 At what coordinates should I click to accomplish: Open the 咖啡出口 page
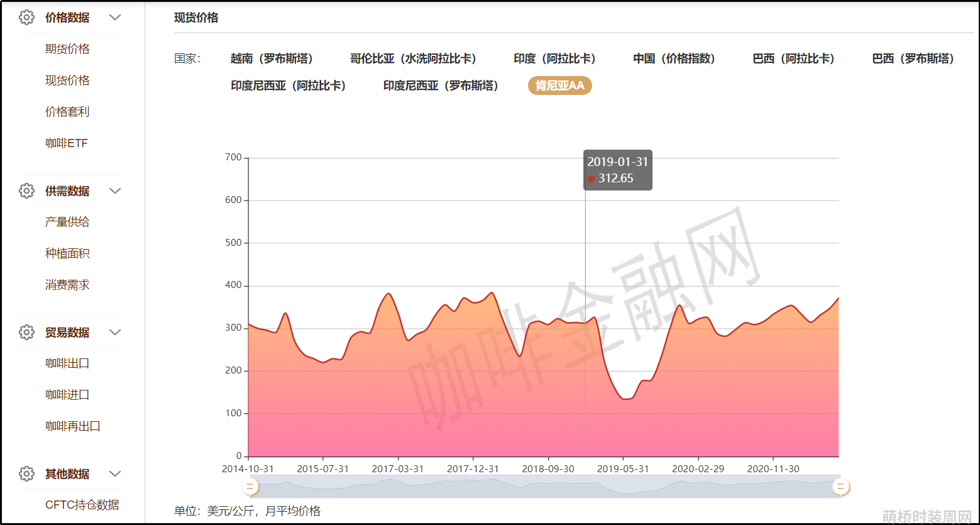(67, 363)
